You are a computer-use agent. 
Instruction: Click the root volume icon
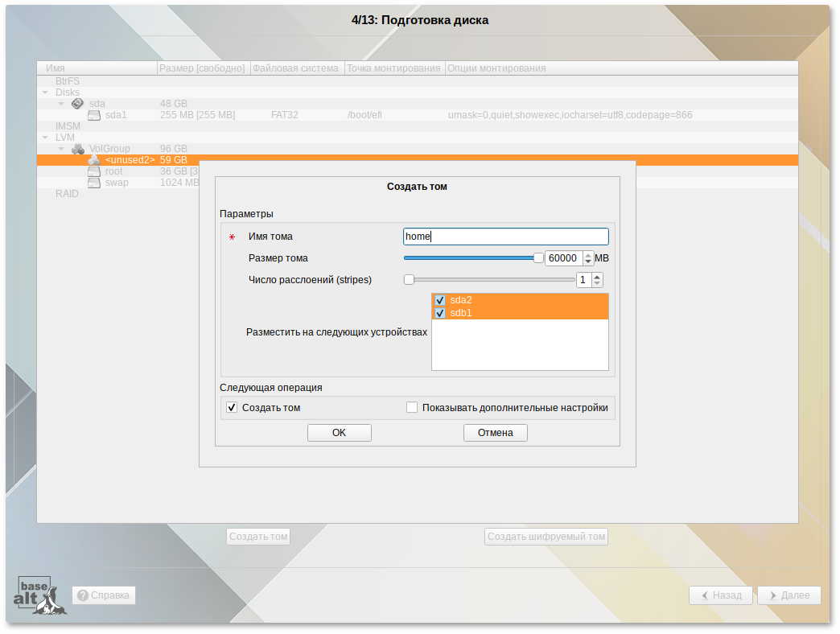click(x=94, y=171)
